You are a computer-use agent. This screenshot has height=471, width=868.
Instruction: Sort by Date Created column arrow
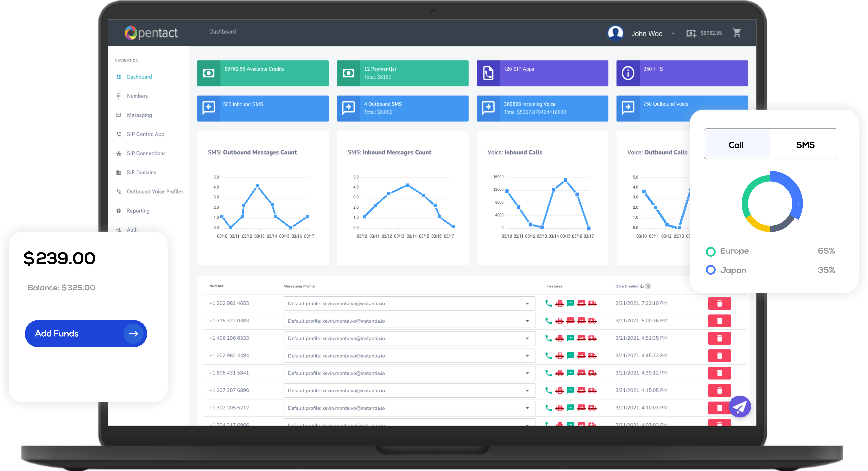642,286
